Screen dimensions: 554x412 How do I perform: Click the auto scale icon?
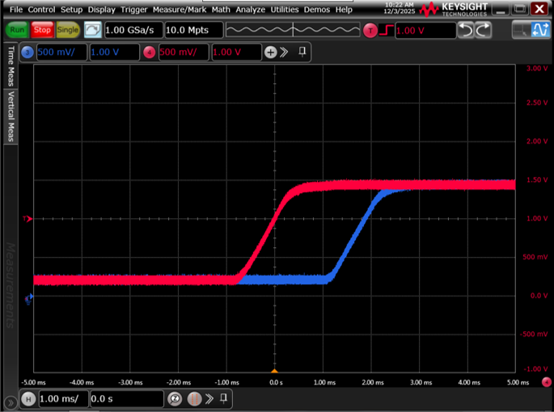tap(93, 30)
